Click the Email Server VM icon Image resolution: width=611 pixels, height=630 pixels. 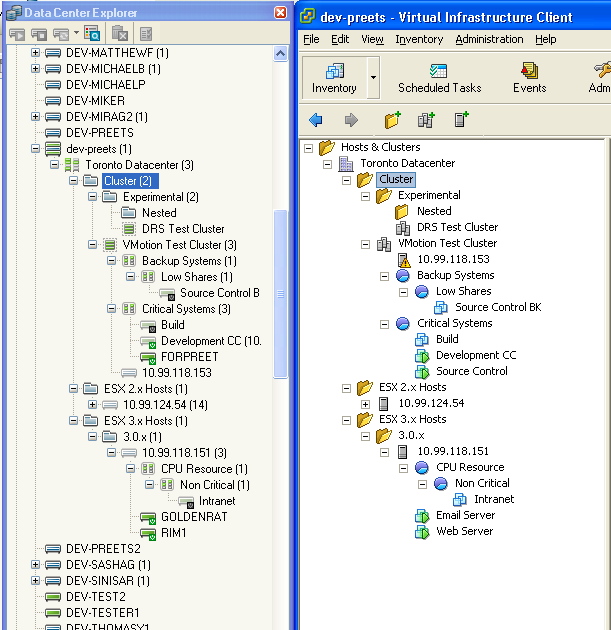(422, 515)
